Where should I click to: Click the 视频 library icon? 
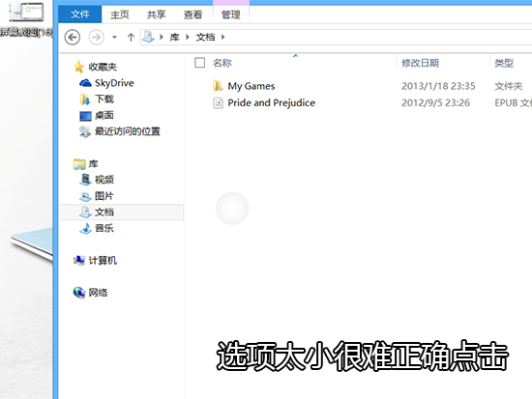tap(85, 180)
